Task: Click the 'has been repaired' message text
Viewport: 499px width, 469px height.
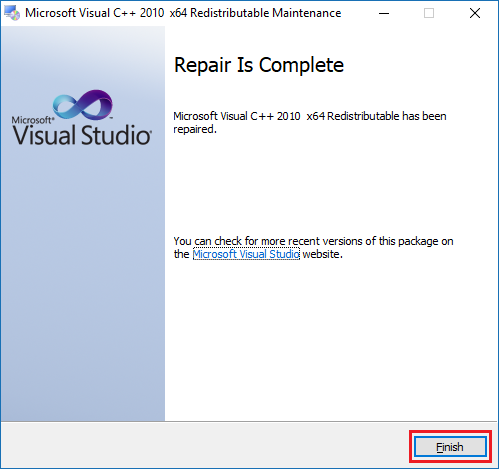Action: coord(310,122)
